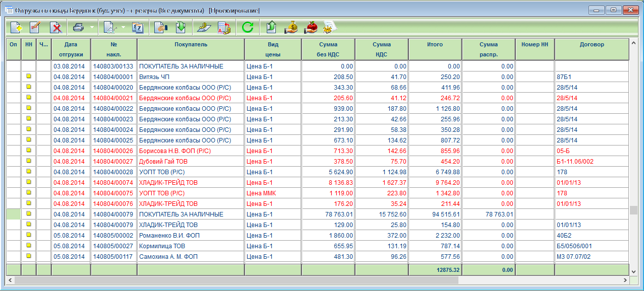Open the printer dropdown arrow
644x291 pixels.
coord(91,27)
